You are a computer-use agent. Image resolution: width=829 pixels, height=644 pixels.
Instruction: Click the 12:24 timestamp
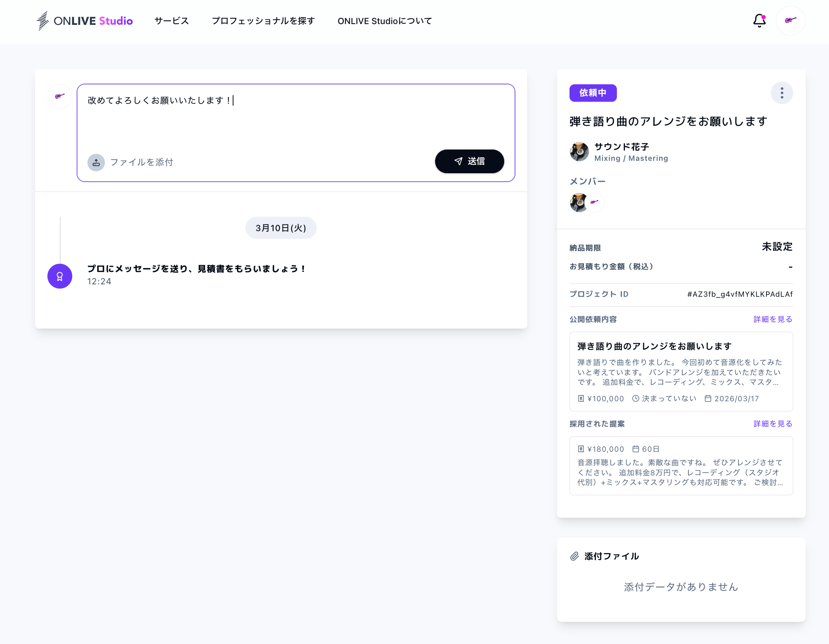point(99,281)
